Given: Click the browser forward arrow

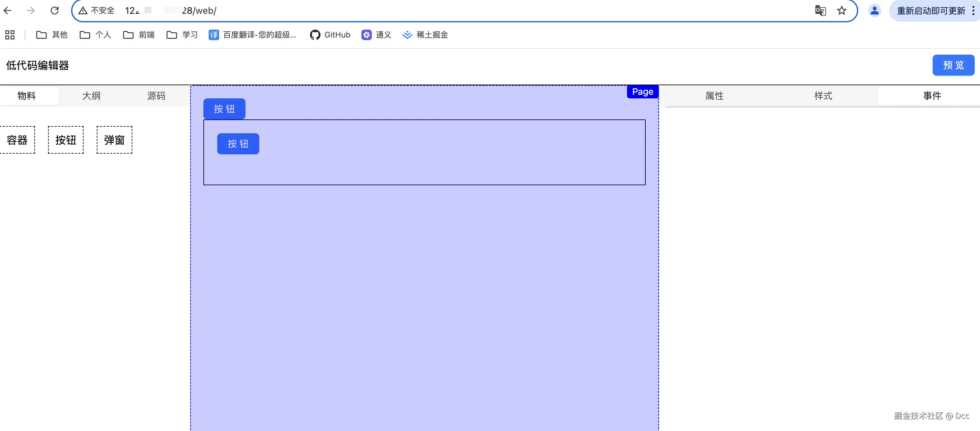Looking at the screenshot, I should click(x=31, y=11).
